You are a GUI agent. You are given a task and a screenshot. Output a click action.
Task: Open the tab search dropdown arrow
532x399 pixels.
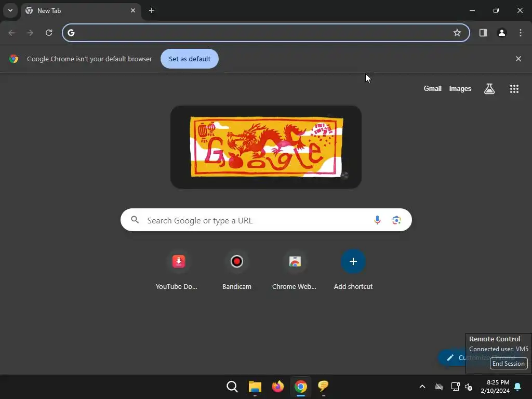tap(10, 10)
